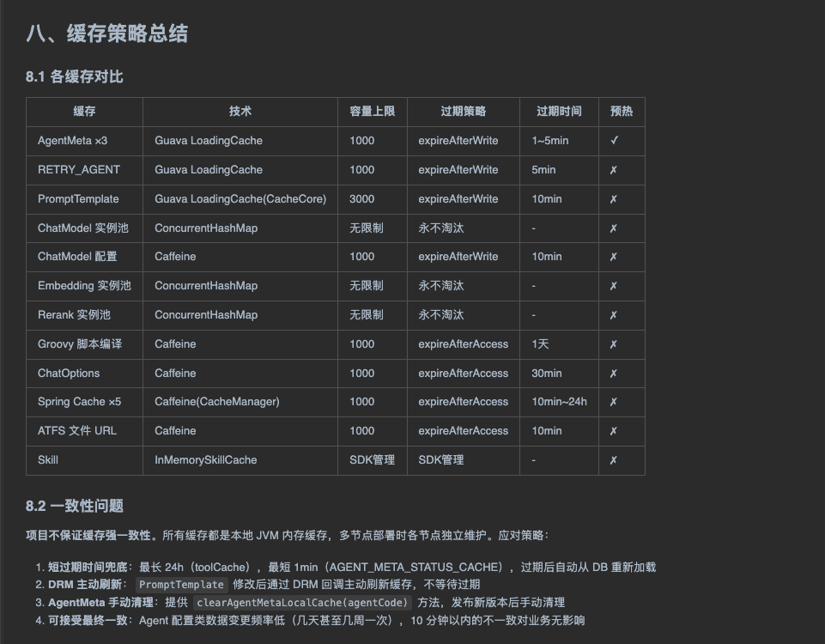Click list item 可接受最终一致
This screenshot has height=644, width=825.
pyautogui.click(x=311, y=620)
